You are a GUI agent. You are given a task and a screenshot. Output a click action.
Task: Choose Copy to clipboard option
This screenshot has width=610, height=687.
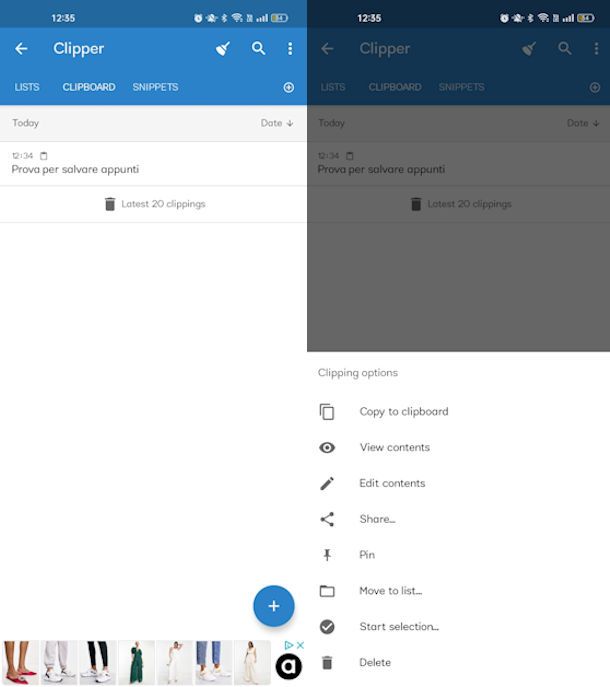click(458, 411)
